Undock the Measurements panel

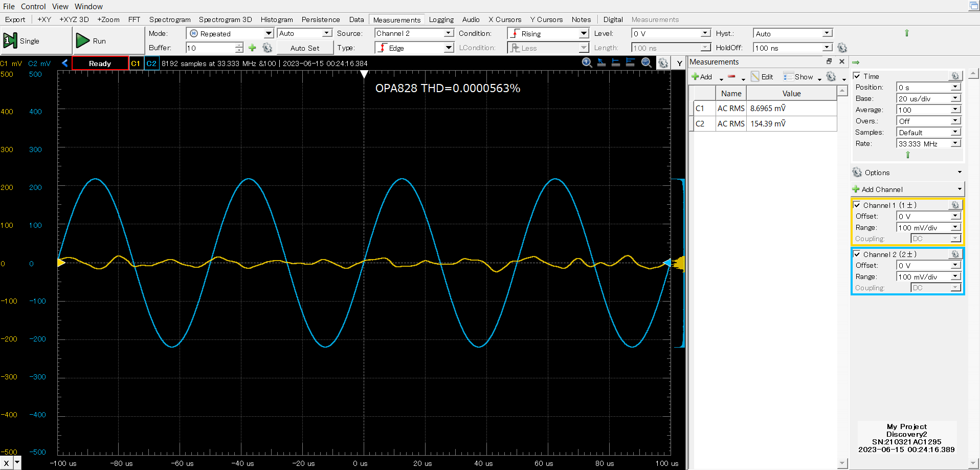coord(829,61)
